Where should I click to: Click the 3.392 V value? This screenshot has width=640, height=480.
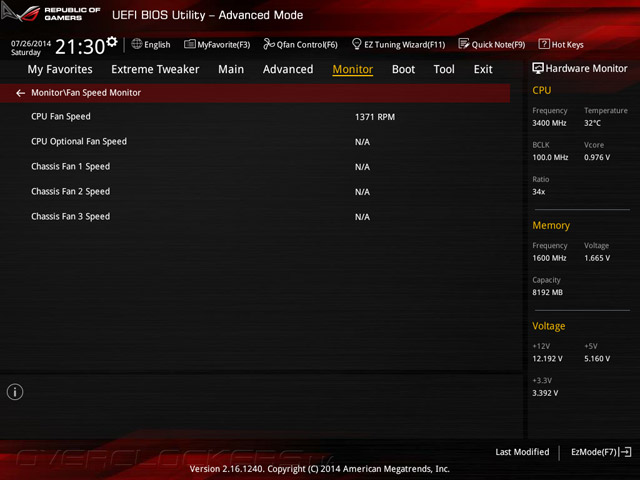545,393
